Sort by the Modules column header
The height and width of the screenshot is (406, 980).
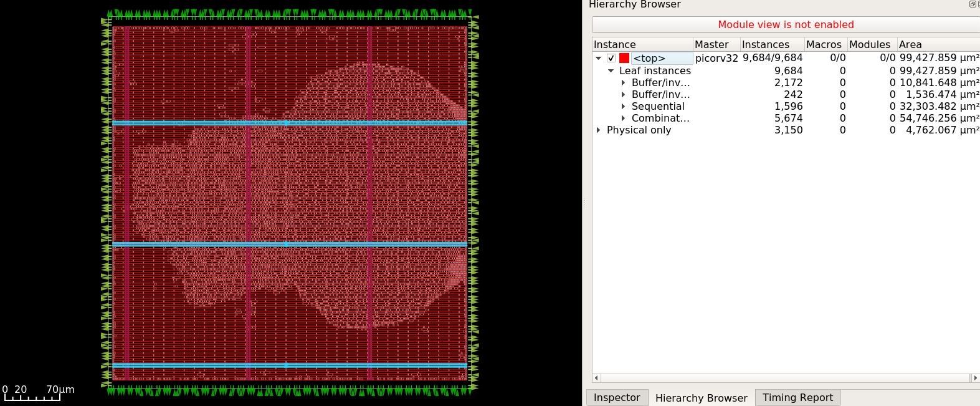[872, 44]
